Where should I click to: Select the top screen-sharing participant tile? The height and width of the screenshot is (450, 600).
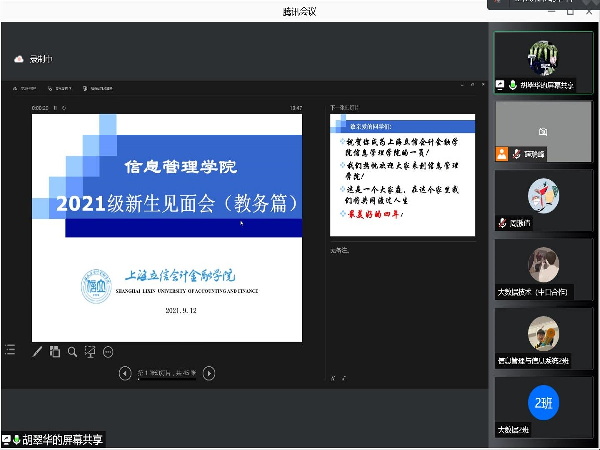[543, 62]
